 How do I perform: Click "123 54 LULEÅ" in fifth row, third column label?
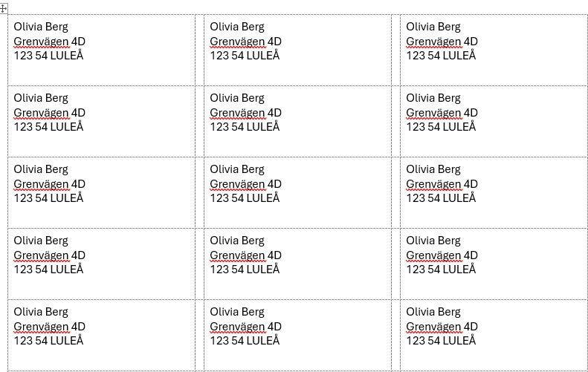pyautogui.click(x=441, y=341)
